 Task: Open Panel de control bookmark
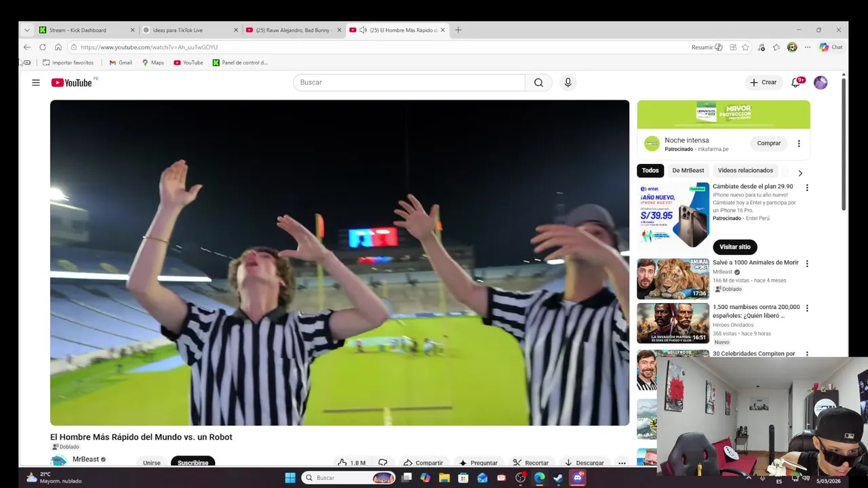[240, 62]
